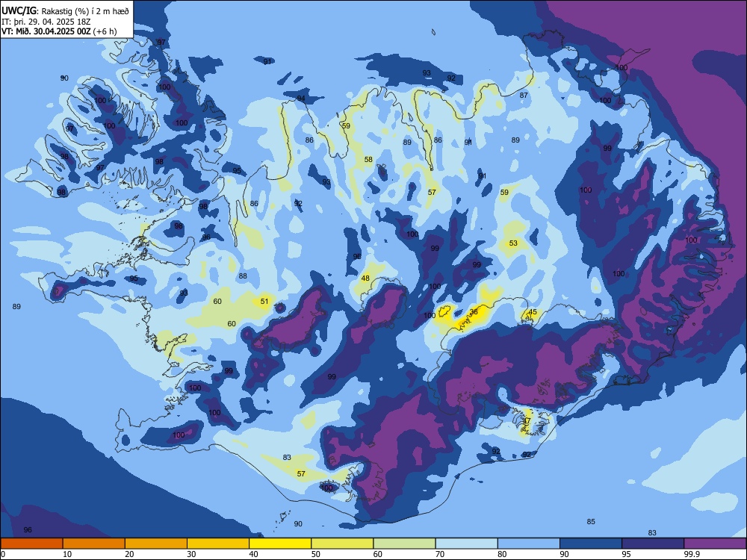The image size is (747, 560).
Task: Click the 94 humidity value
Action: click(301, 99)
